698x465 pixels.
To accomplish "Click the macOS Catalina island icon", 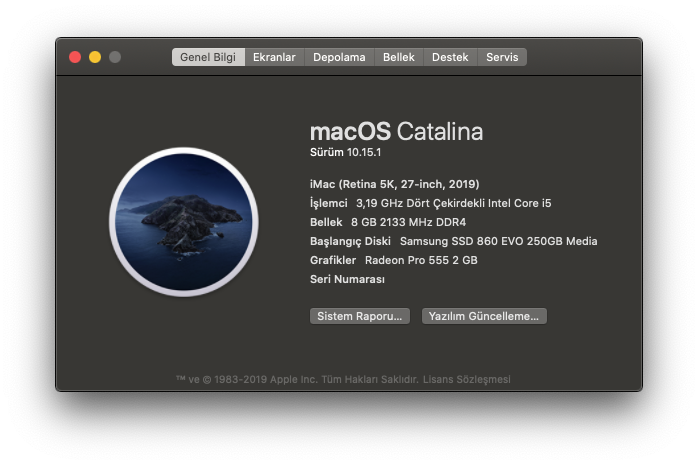I will coord(184,220).
